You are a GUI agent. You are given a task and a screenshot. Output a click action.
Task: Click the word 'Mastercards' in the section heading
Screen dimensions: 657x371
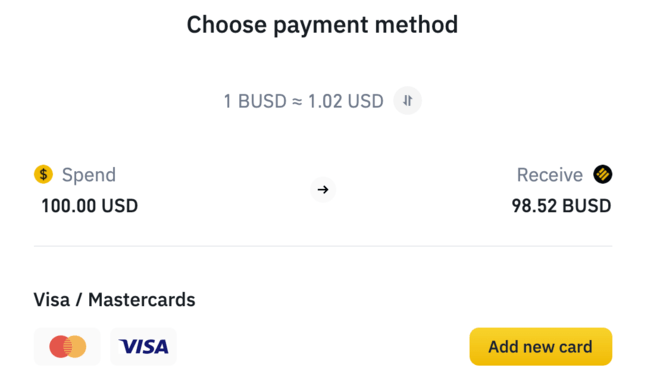[142, 300]
